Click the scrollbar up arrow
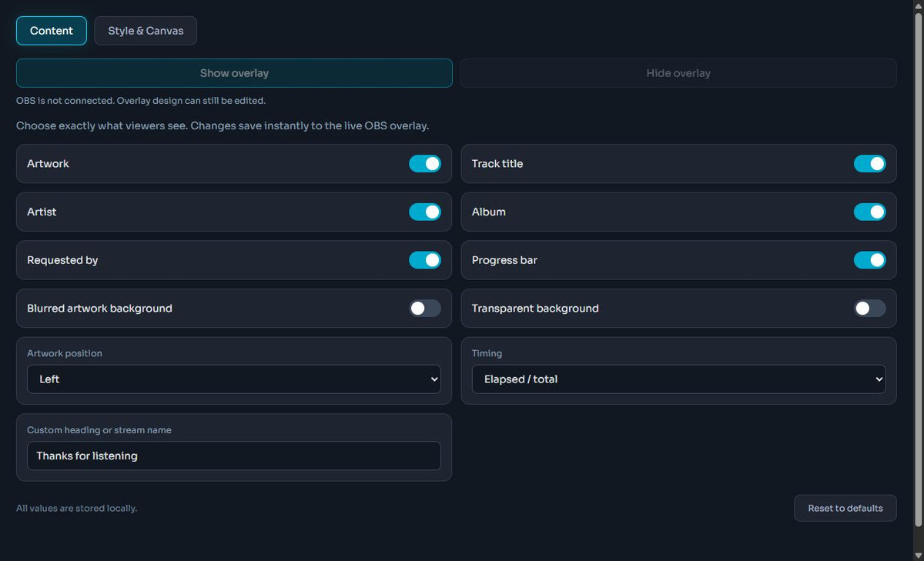Screen dimensions: 924x561 [x=917, y=6]
